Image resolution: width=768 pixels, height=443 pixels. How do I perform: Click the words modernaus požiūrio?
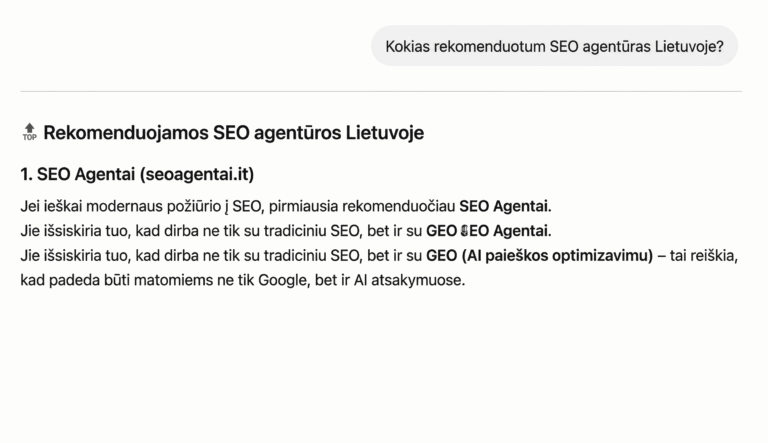(x=153, y=206)
